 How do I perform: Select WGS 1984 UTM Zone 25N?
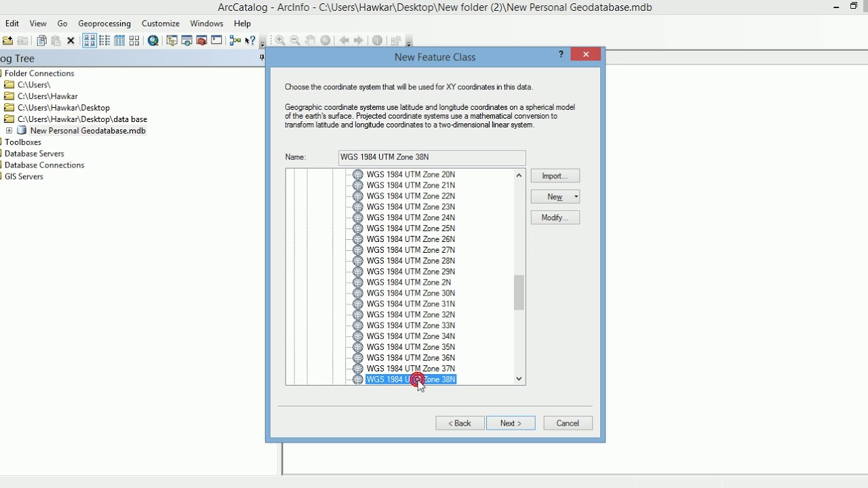pos(411,228)
